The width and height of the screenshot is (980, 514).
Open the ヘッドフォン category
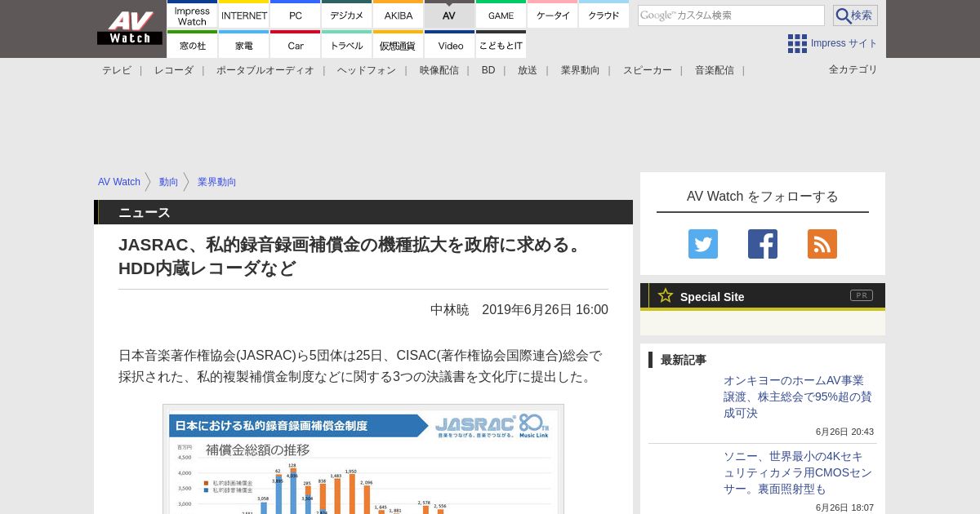367,70
